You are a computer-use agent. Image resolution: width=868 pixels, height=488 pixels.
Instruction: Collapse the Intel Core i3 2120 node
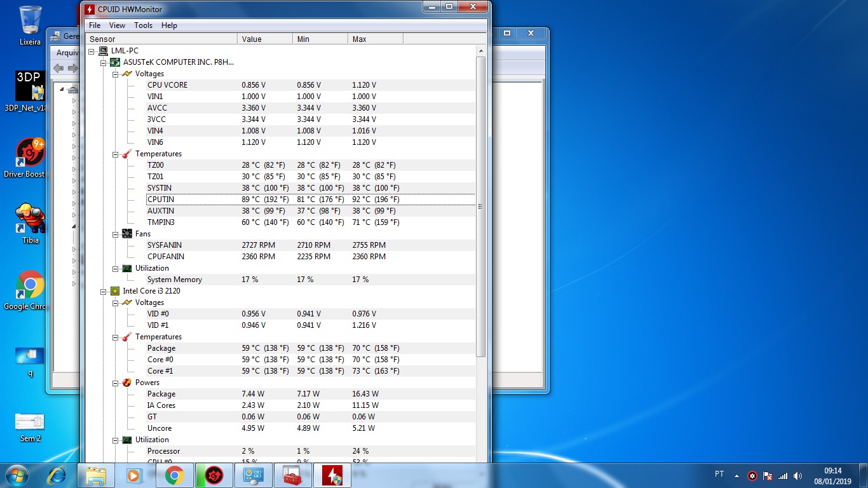click(x=104, y=291)
